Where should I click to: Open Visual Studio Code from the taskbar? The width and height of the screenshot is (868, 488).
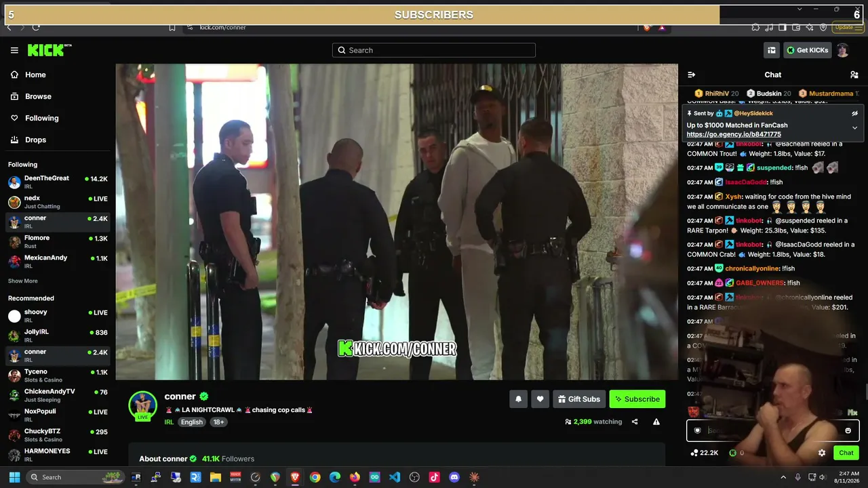coord(395,477)
